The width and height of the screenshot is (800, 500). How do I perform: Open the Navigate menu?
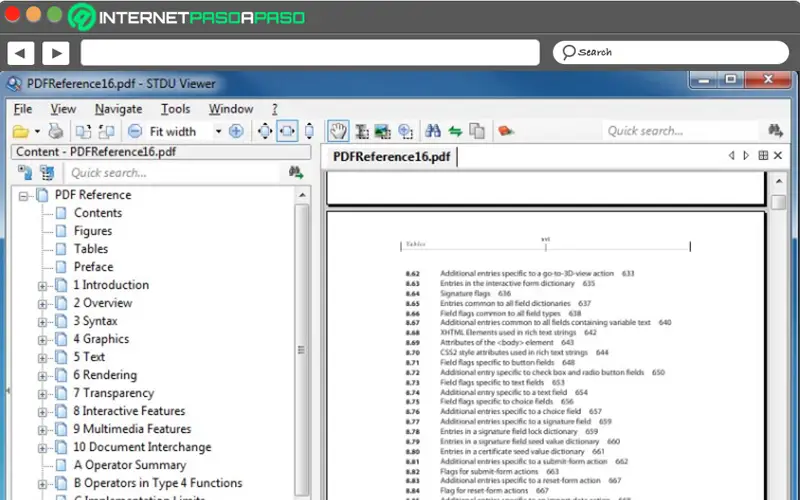click(118, 109)
